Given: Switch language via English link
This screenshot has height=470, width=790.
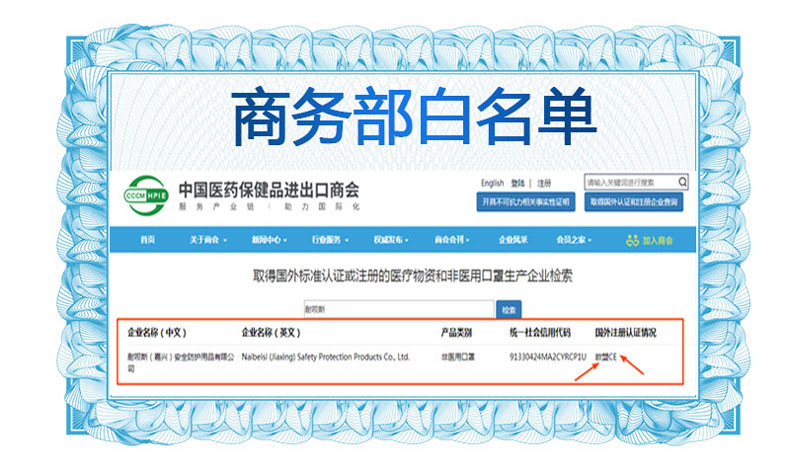Looking at the screenshot, I should pyautogui.click(x=492, y=183).
